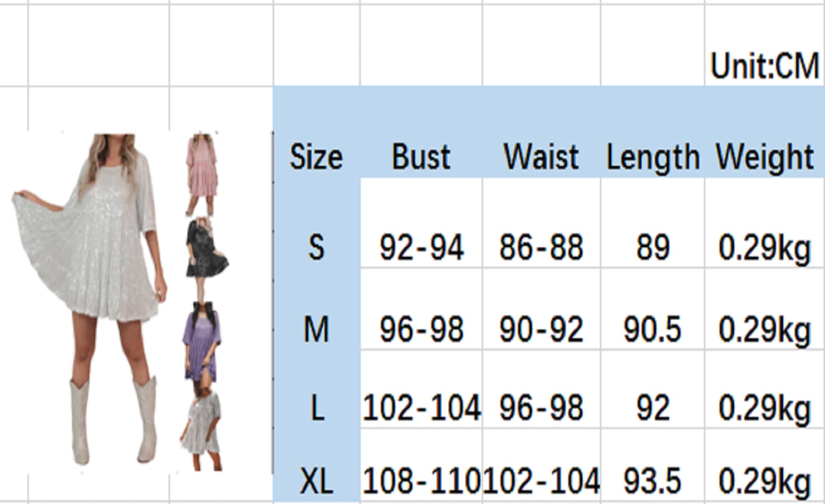Select the S size row label

[x=316, y=248]
